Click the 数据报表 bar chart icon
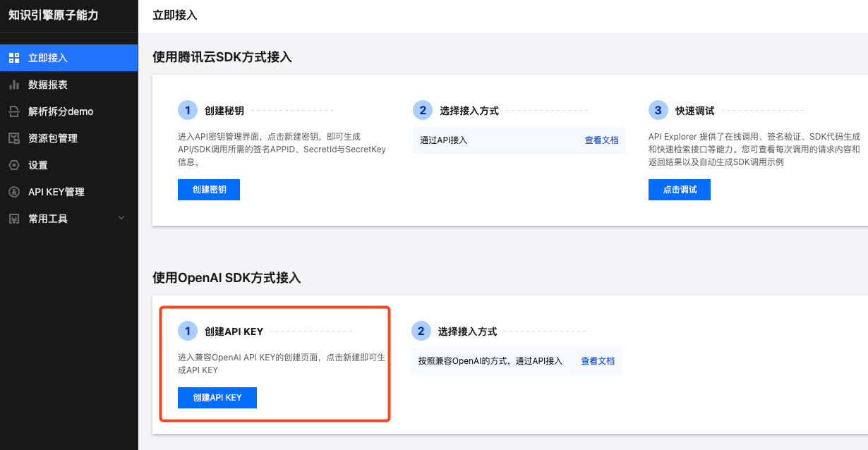 click(14, 85)
